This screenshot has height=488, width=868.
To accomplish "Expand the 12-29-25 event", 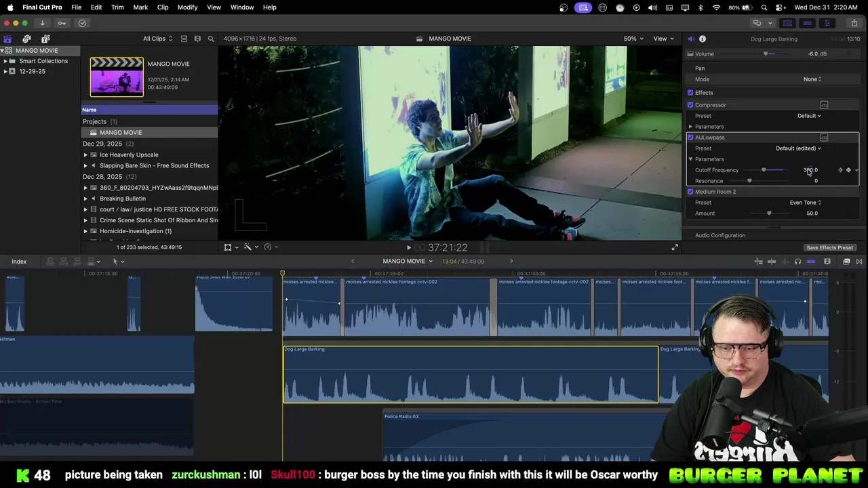I will point(5,71).
